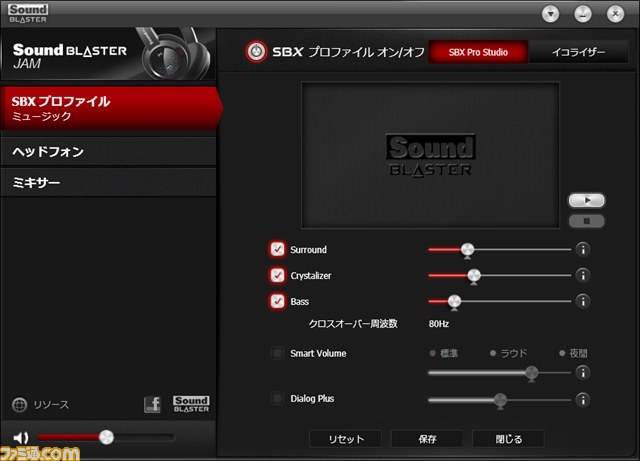
Task: Click the Facebook icon in the sidebar
Action: tap(152, 404)
